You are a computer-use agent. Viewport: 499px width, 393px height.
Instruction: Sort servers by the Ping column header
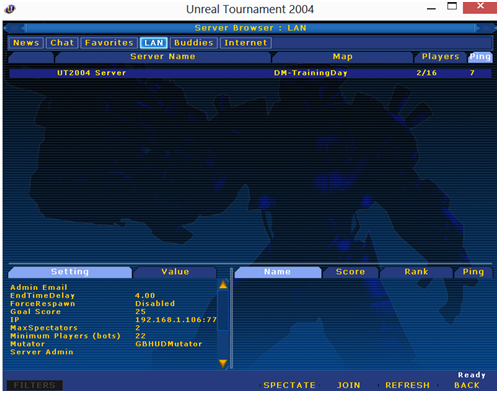point(480,57)
